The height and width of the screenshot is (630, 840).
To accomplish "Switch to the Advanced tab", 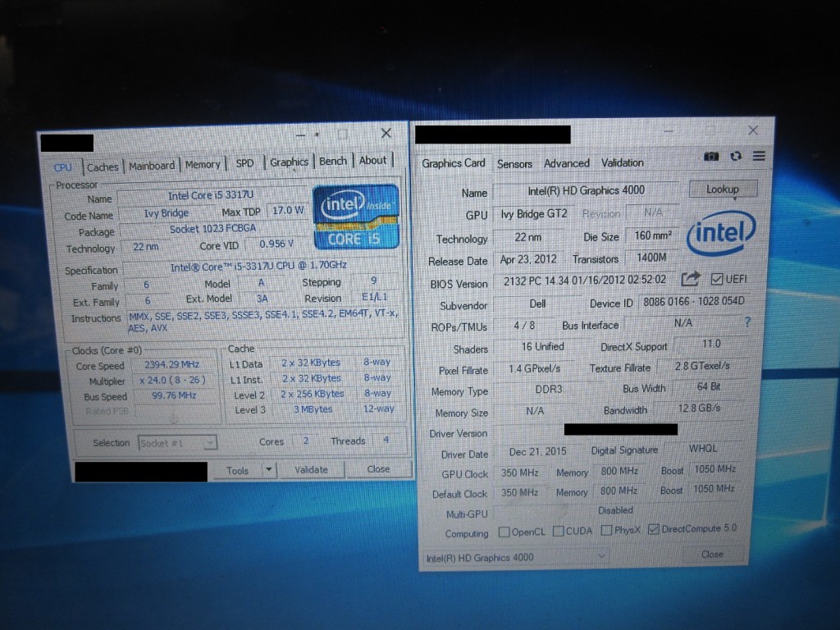I will [566, 163].
